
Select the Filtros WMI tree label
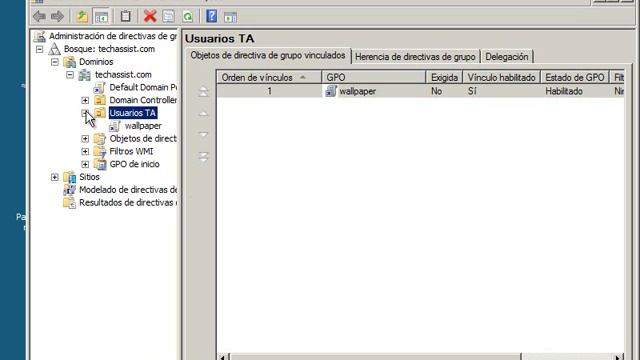(x=131, y=151)
